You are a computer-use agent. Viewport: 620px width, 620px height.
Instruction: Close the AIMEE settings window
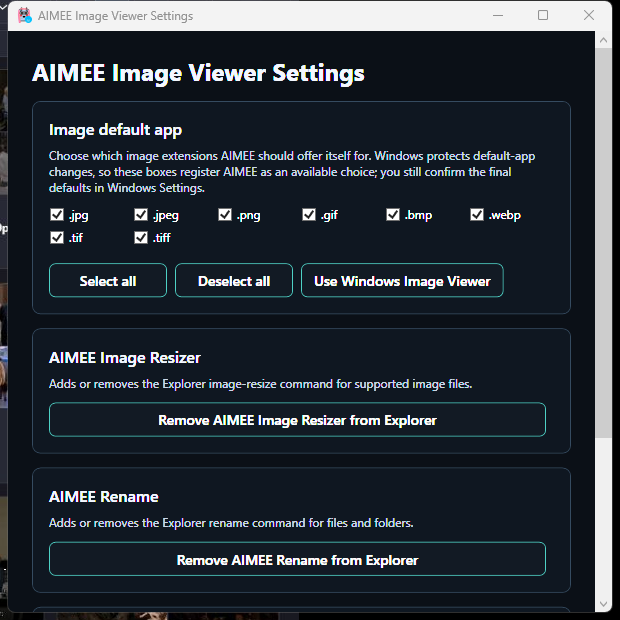point(589,16)
